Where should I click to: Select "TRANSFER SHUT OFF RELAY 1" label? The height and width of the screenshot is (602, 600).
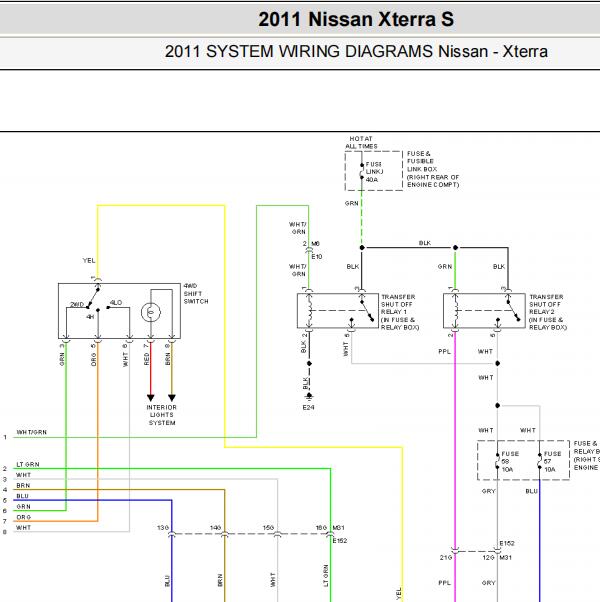click(x=400, y=312)
